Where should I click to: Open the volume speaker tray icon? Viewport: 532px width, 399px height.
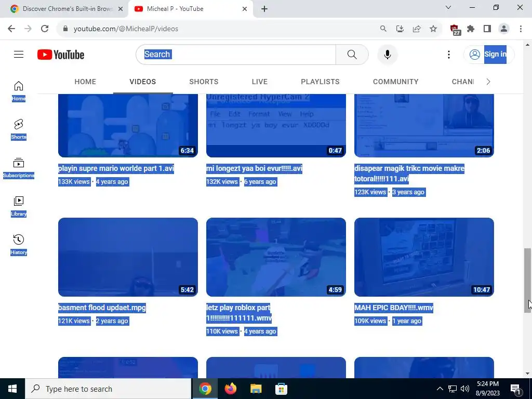[x=465, y=389]
